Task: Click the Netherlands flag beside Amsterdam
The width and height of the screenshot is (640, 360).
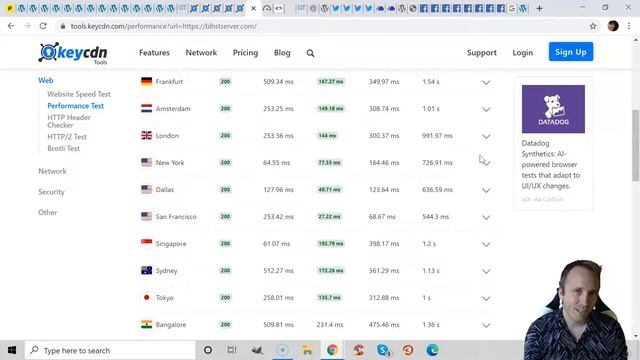Action: [147, 109]
